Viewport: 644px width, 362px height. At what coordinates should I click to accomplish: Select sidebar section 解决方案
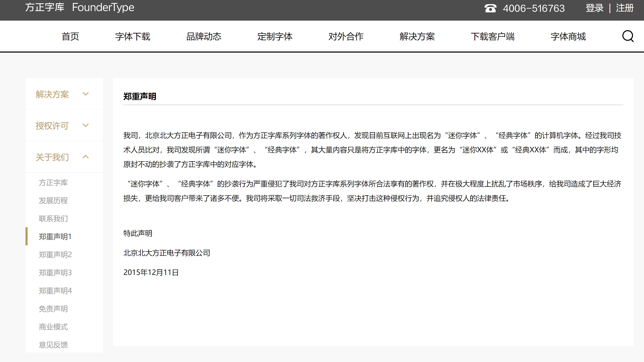[x=52, y=94]
